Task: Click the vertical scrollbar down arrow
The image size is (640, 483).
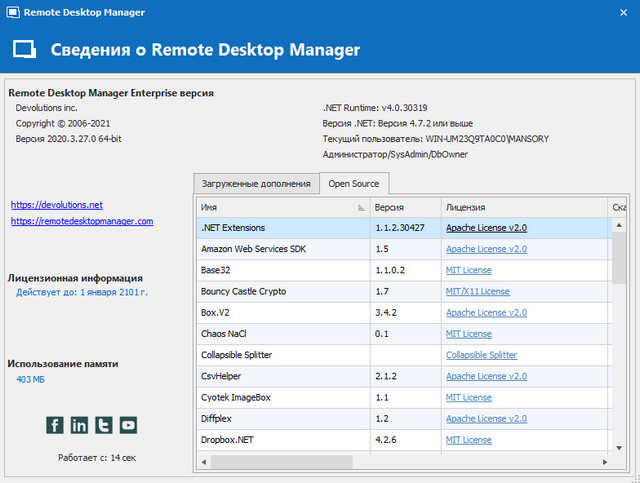Action: coord(619,448)
